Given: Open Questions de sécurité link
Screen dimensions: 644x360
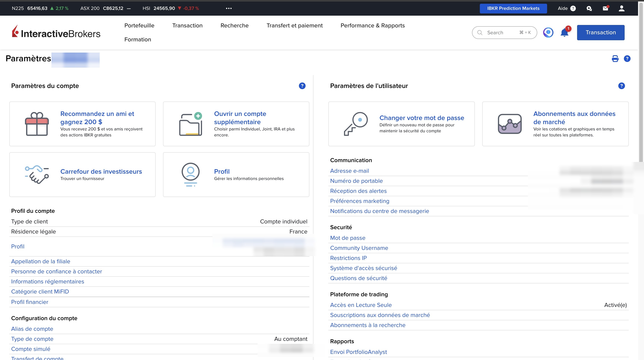Looking at the screenshot, I should click(359, 278).
